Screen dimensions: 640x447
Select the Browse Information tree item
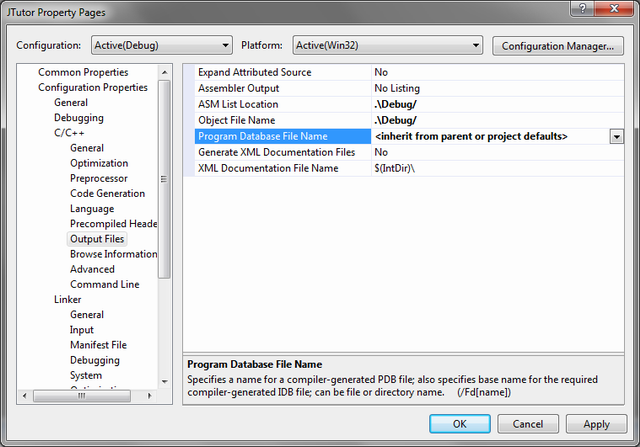pos(113,254)
